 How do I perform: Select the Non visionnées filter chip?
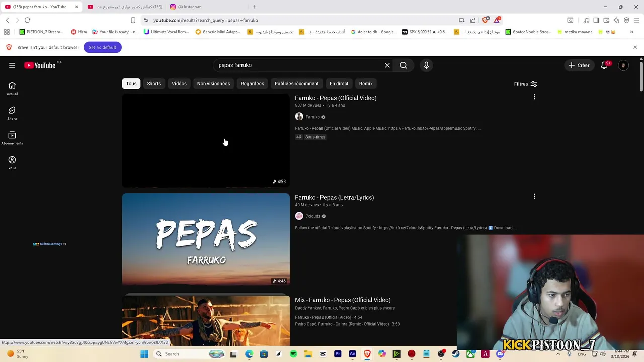[x=213, y=84]
